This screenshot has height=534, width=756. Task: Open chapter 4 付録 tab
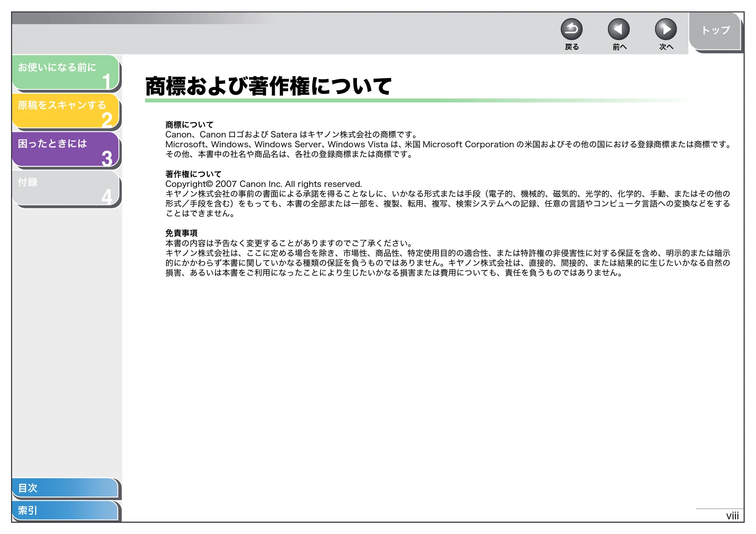tap(65, 188)
